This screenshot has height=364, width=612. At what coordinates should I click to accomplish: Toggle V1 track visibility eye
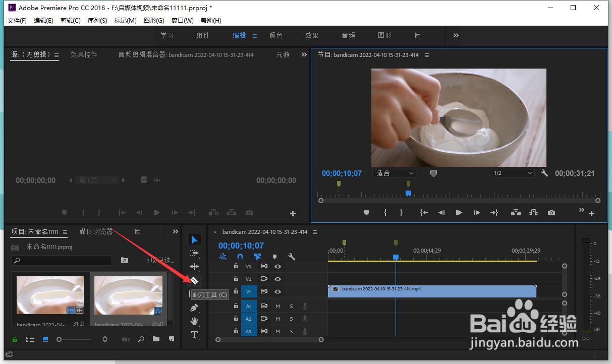pos(277,291)
